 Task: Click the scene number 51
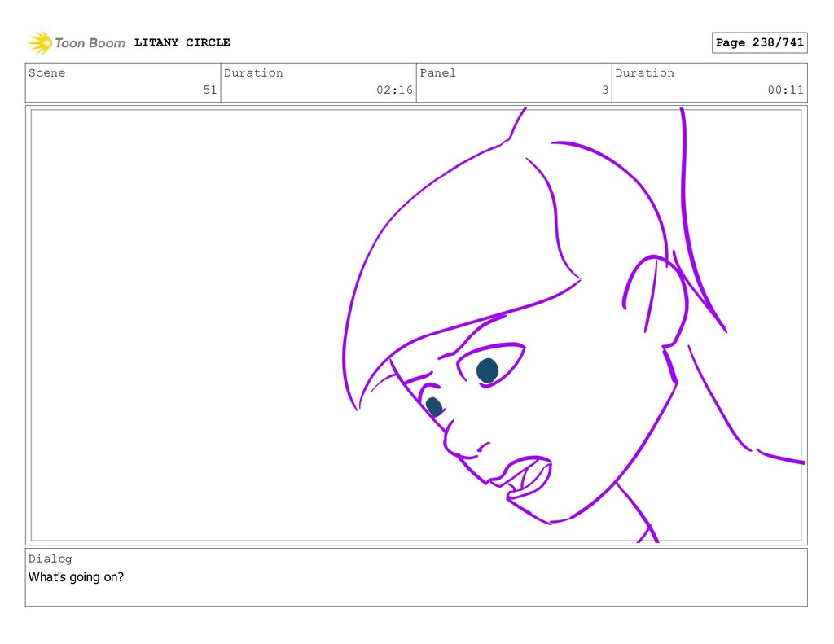(210, 90)
